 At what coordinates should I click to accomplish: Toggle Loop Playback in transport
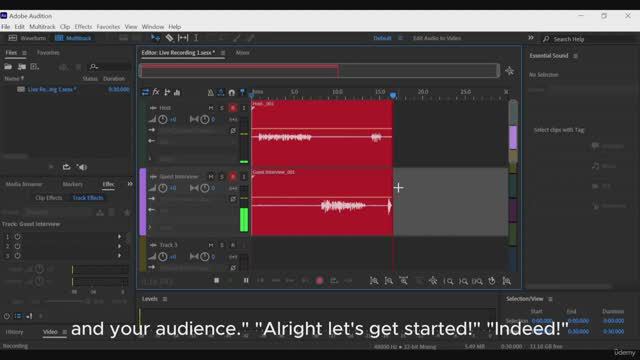point(334,280)
